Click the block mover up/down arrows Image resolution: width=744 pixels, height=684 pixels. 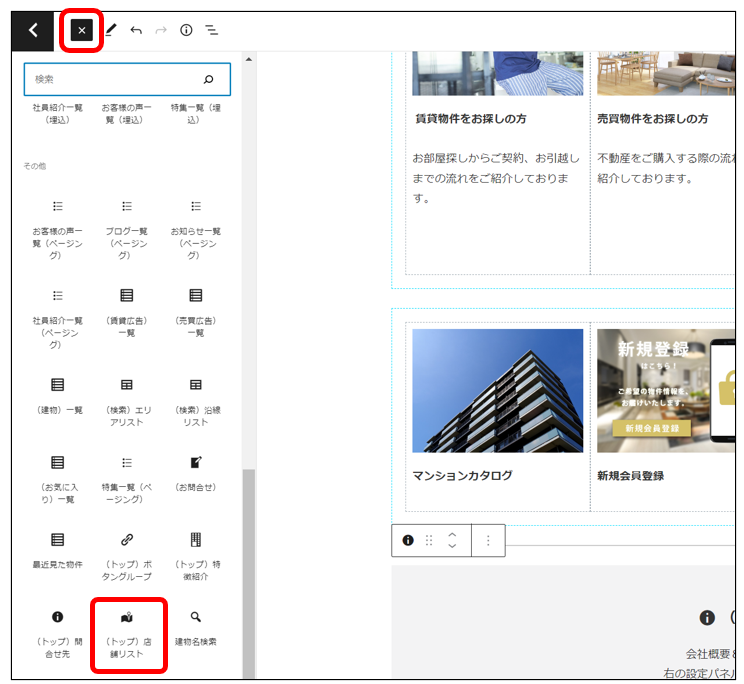tap(452, 540)
